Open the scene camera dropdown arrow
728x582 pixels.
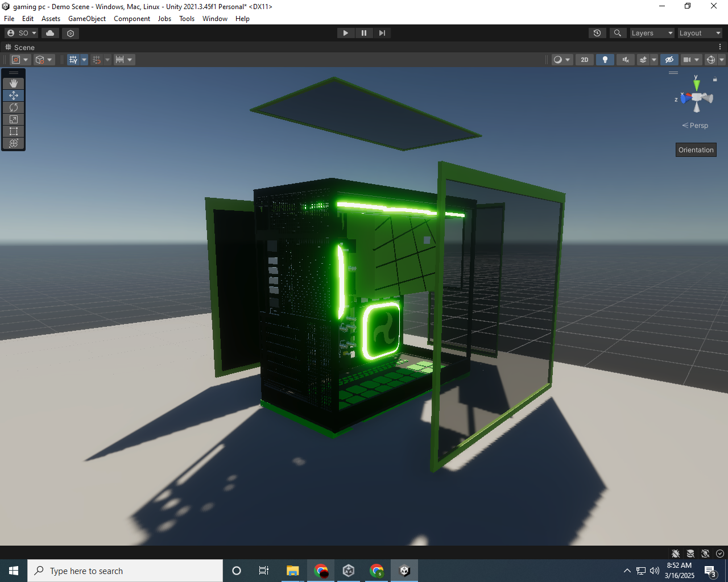click(697, 60)
